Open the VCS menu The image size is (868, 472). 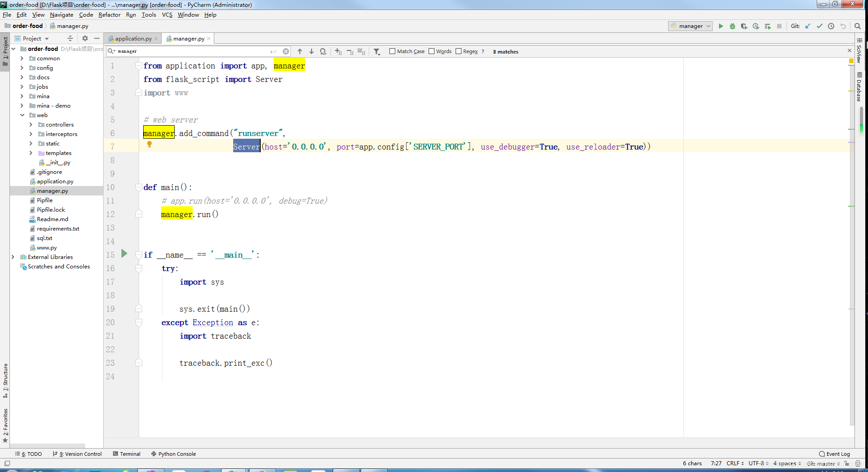point(167,15)
